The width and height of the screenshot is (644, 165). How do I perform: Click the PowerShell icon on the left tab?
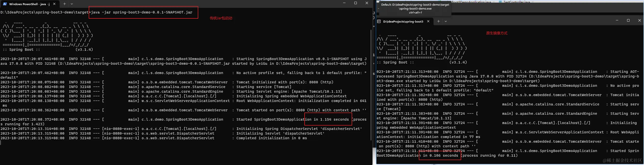(x=5, y=4)
